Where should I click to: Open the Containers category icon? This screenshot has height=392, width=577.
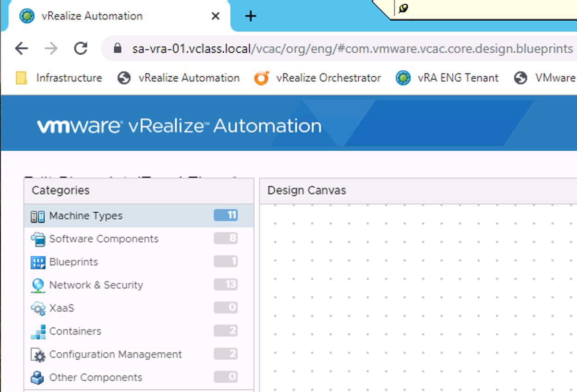pyautogui.click(x=40, y=331)
